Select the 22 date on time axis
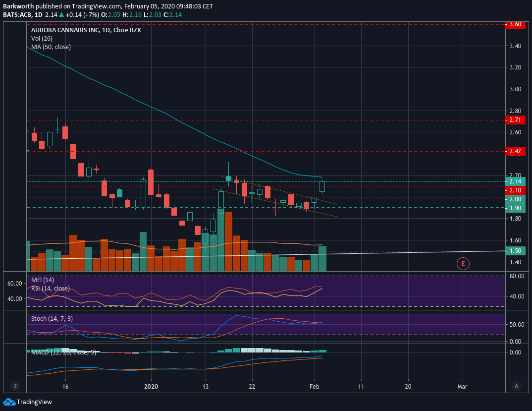Image resolution: width=532 pixels, height=411 pixels. click(252, 387)
